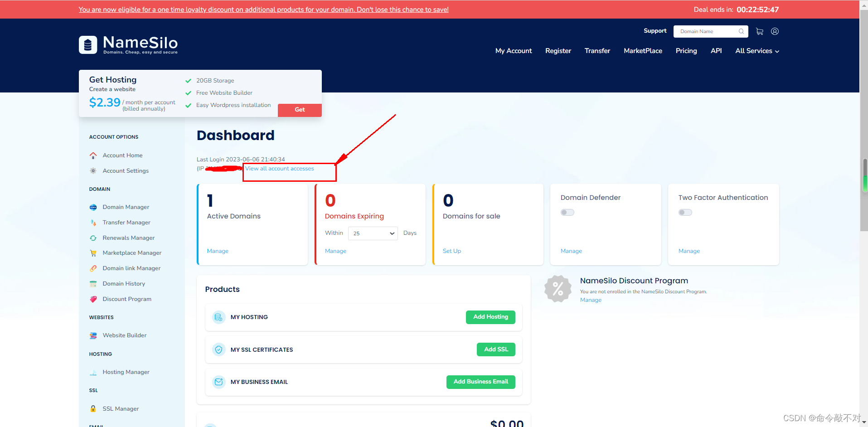Click the Support link

pyautogui.click(x=655, y=31)
